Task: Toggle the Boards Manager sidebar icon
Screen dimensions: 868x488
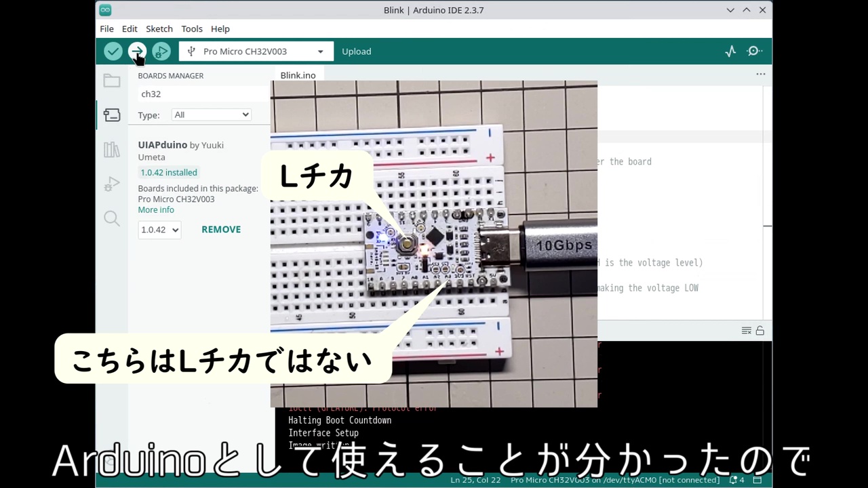Action: [x=112, y=115]
